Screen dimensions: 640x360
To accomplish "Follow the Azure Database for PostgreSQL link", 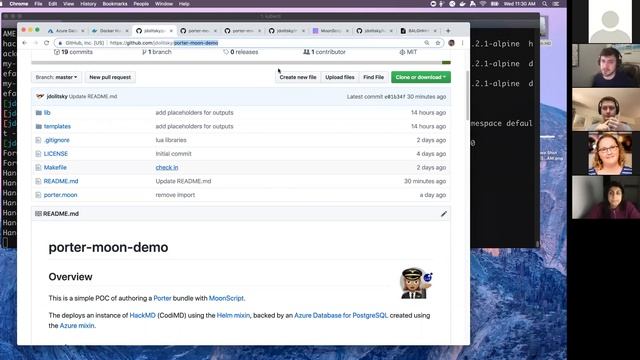I will tap(341, 316).
